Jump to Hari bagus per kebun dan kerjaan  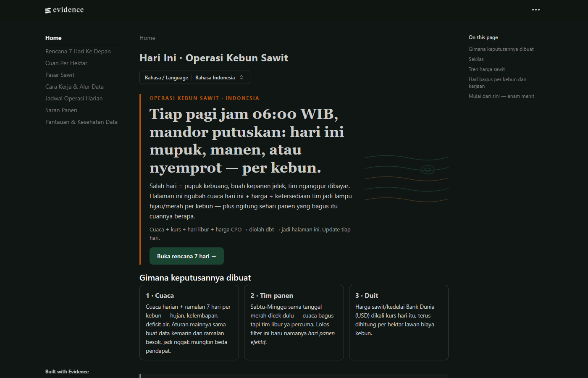pyautogui.click(x=497, y=83)
